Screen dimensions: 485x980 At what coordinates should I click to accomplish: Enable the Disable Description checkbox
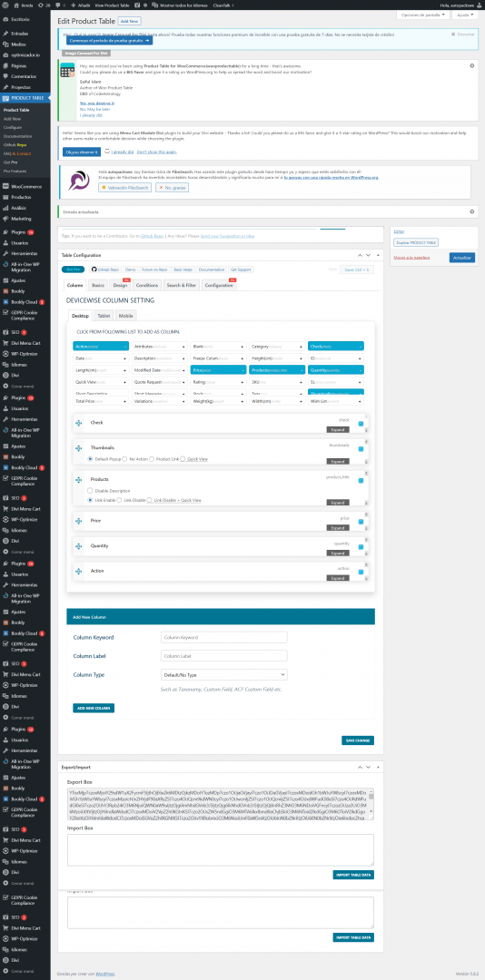(90, 491)
